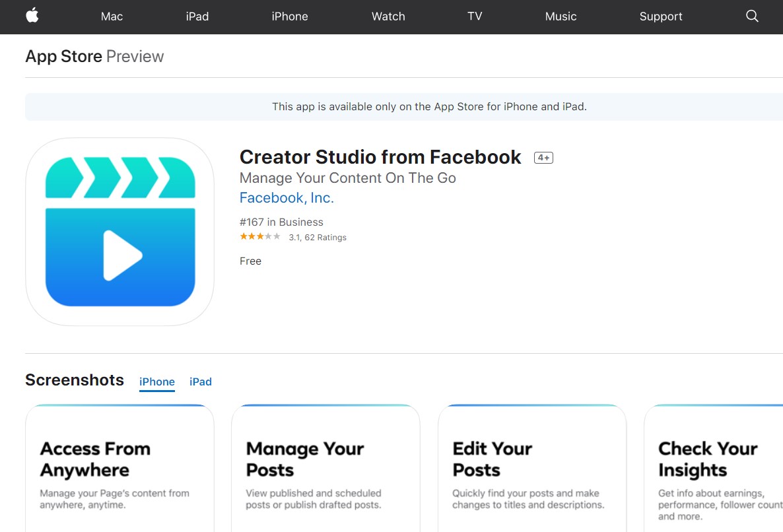
Task: Open the Manage Your Posts screenshot
Action: coord(325,468)
